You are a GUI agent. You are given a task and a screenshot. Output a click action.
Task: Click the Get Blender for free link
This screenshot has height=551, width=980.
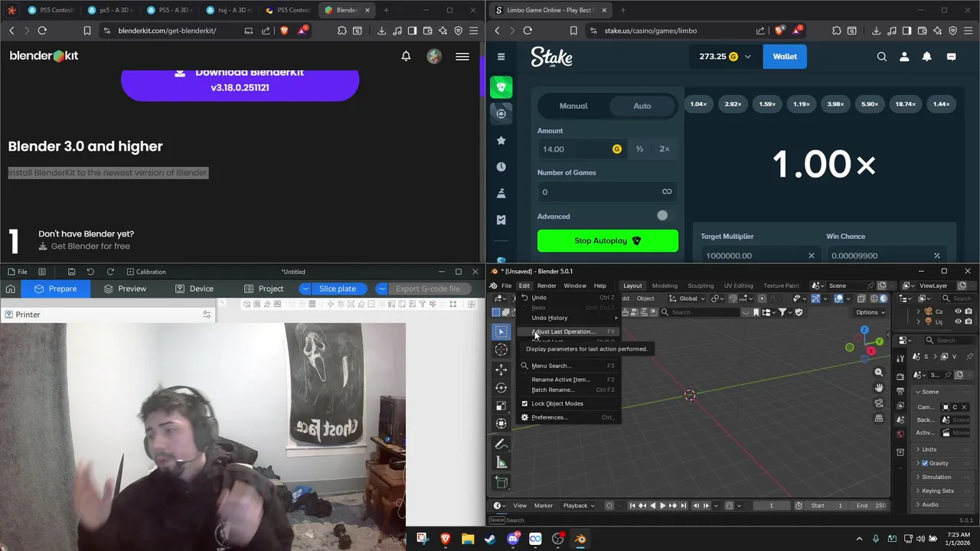pyautogui.click(x=84, y=246)
